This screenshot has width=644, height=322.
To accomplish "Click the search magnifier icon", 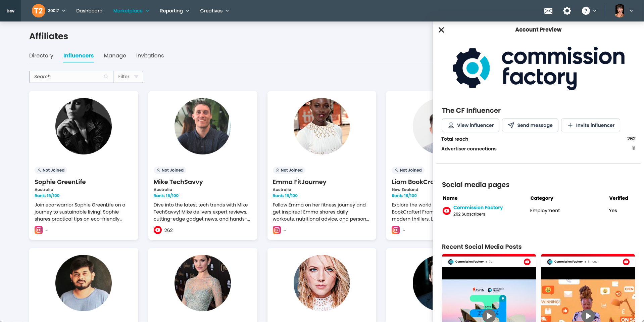I will pos(106,77).
